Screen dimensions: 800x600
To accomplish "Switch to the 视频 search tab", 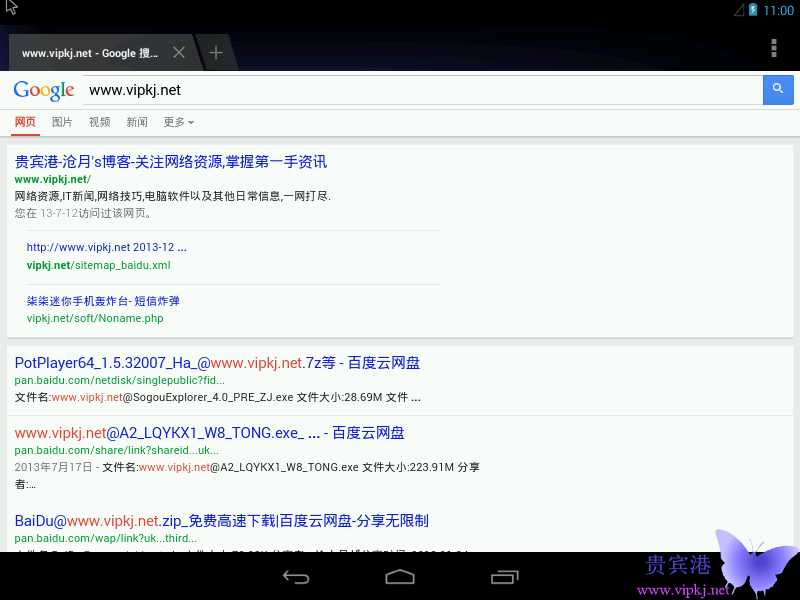I will pos(99,122).
